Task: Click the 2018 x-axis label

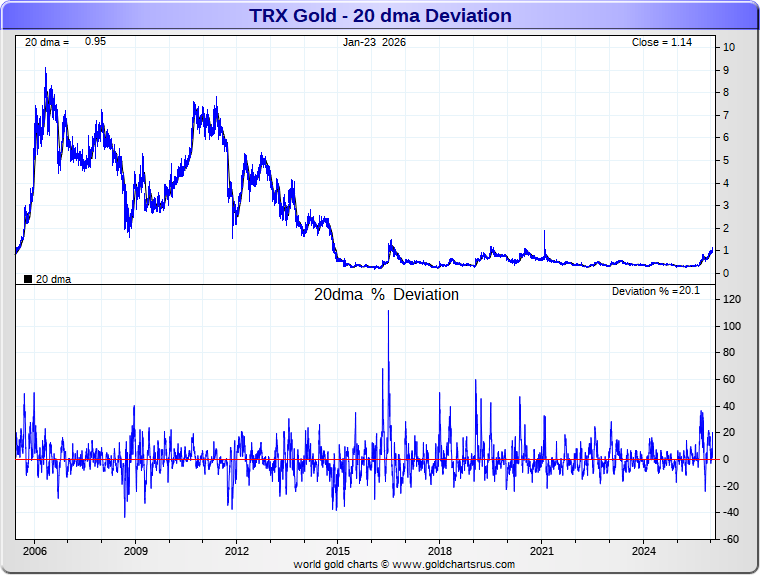Action: click(440, 551)
